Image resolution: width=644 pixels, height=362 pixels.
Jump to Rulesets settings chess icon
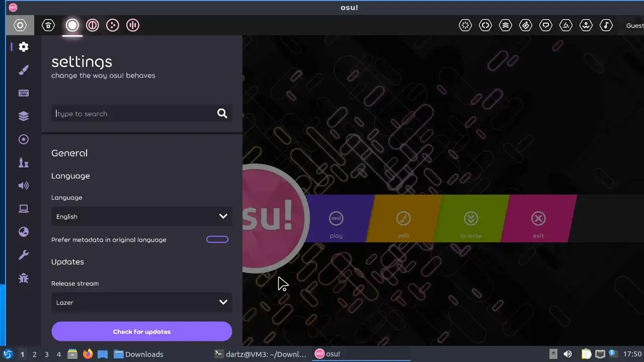tap(24, 162)
